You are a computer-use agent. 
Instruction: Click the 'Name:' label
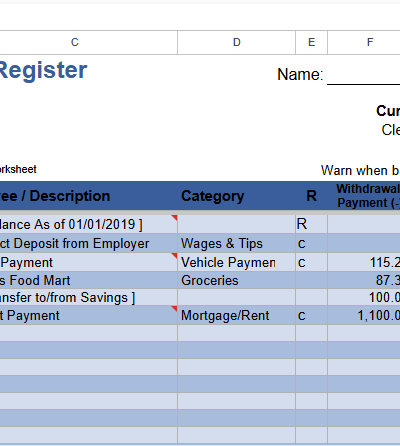[x=300, y=74]
